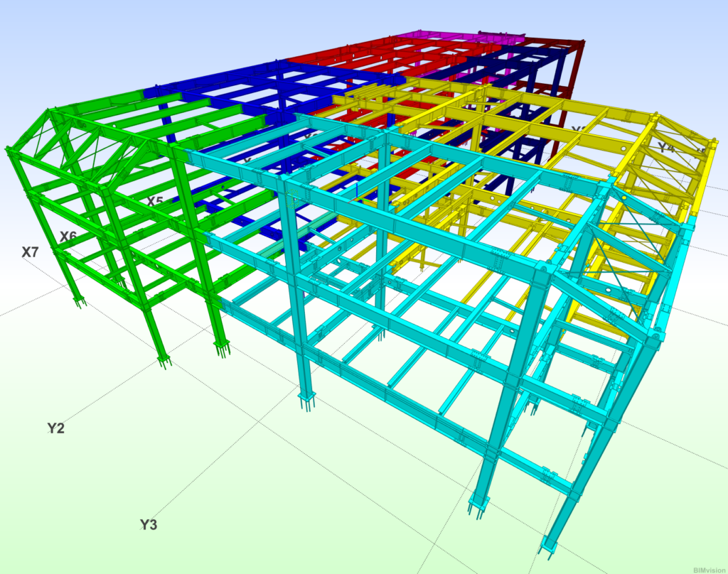The height and width of the screenshot is (574, 728).
Task: Click the BIMvision watermark in the corner
Action: [x=708, y=565]
